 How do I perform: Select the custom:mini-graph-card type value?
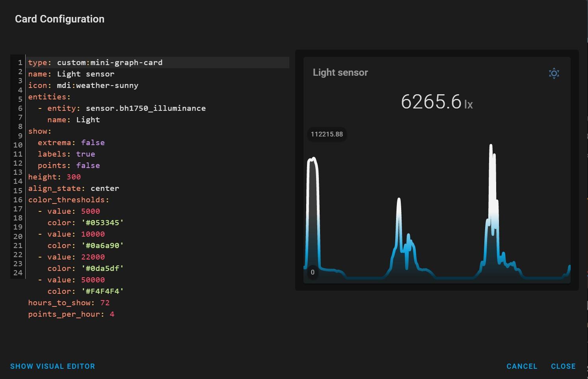pyautogui.click(x=110, y=62)
